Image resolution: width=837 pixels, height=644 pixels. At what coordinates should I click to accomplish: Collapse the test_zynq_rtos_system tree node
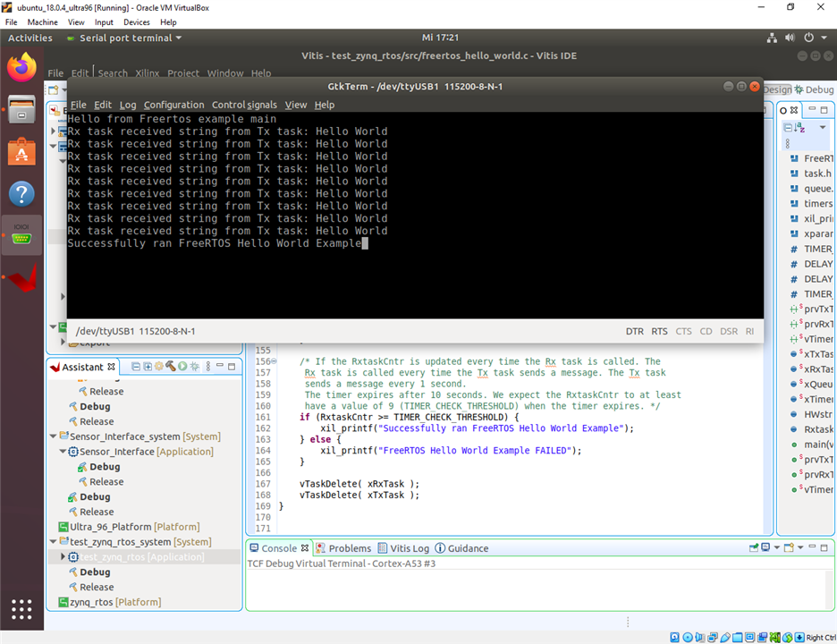click(54, 541)
